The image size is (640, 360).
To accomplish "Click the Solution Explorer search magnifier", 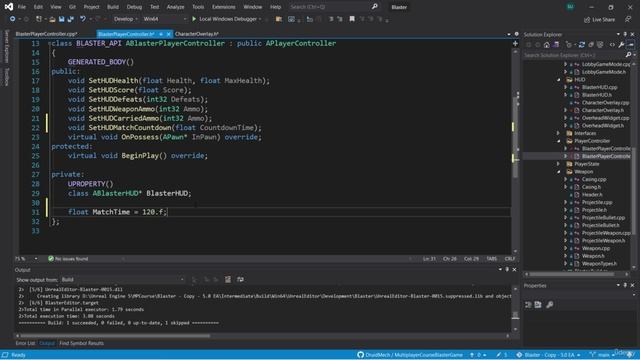I will pos(628,55).
